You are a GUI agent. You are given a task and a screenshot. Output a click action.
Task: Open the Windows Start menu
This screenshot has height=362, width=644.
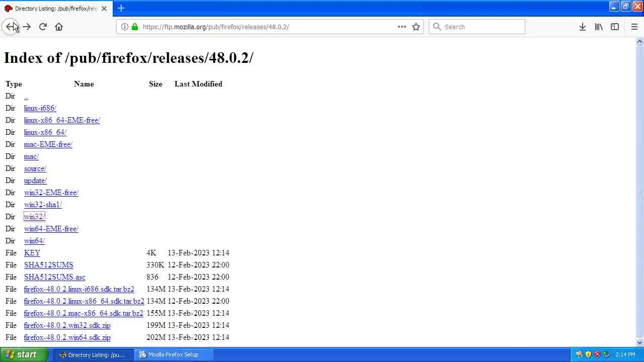click(25, 354)
